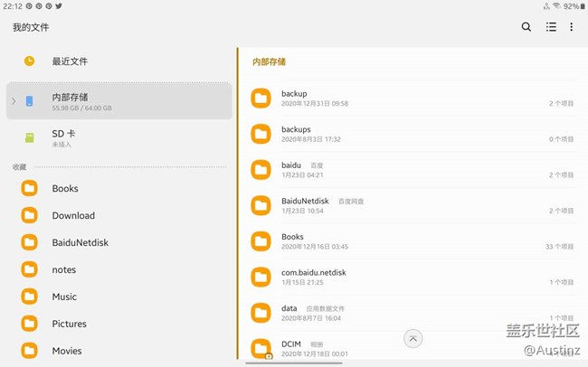The image size is (588, 367).
Task: Open Movies folder shortcut icon
Action: [x=30, y=351]
